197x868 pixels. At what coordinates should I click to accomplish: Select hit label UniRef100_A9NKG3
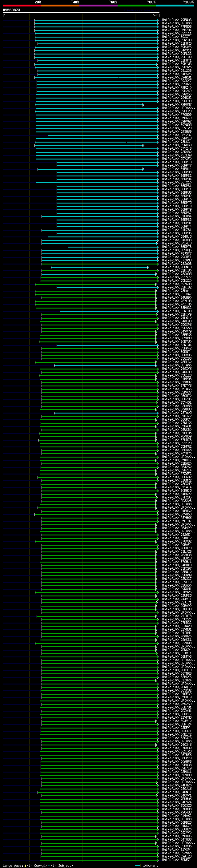coord(177,145)
